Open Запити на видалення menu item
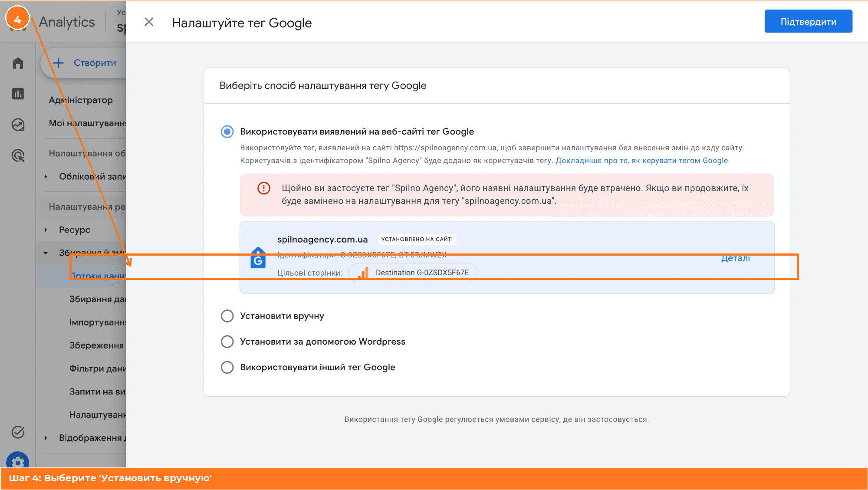This screenshot has width=868, height=490. click(x=98, y=391)
